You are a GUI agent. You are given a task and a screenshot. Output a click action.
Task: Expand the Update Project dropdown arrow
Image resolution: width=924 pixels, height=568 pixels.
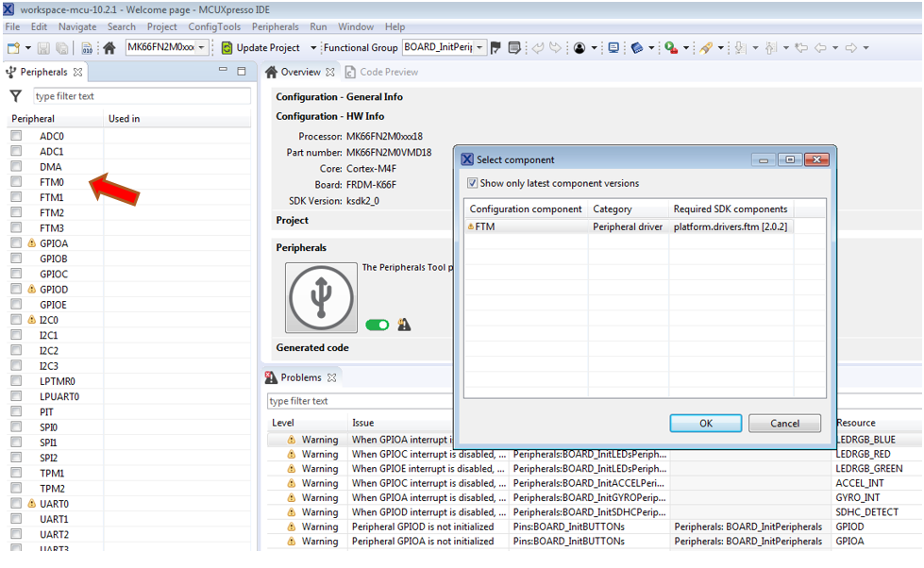tap(313, 48)
